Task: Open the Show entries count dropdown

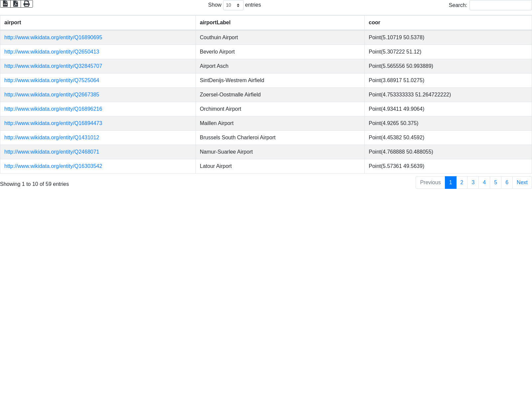Action: 233,5
